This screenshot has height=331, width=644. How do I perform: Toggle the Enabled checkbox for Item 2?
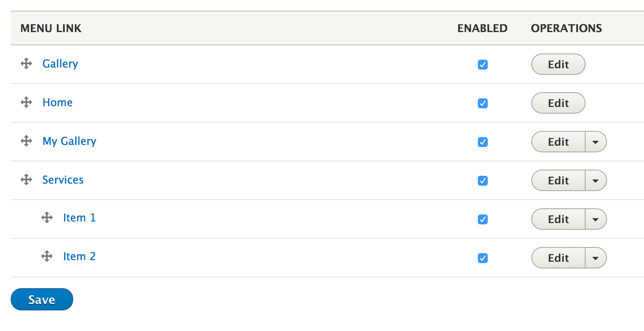pyautogui.click(x=483, y=258)
